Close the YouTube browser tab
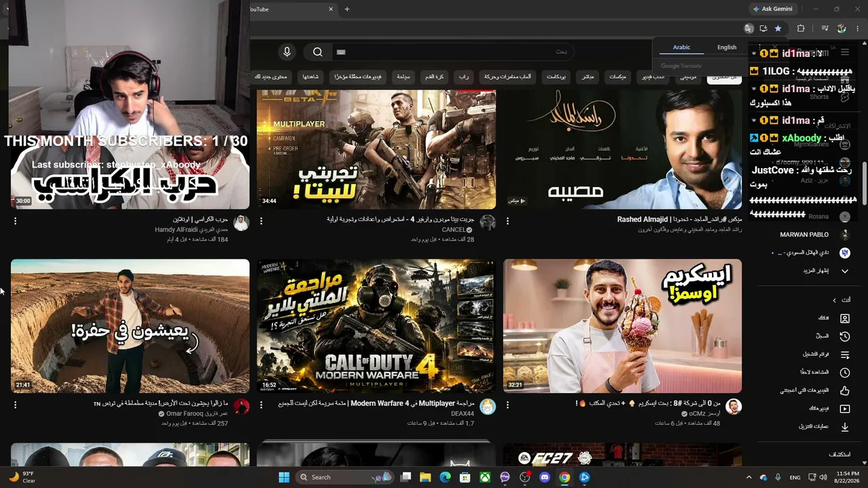The image size is (868, 488). point(331,9)
